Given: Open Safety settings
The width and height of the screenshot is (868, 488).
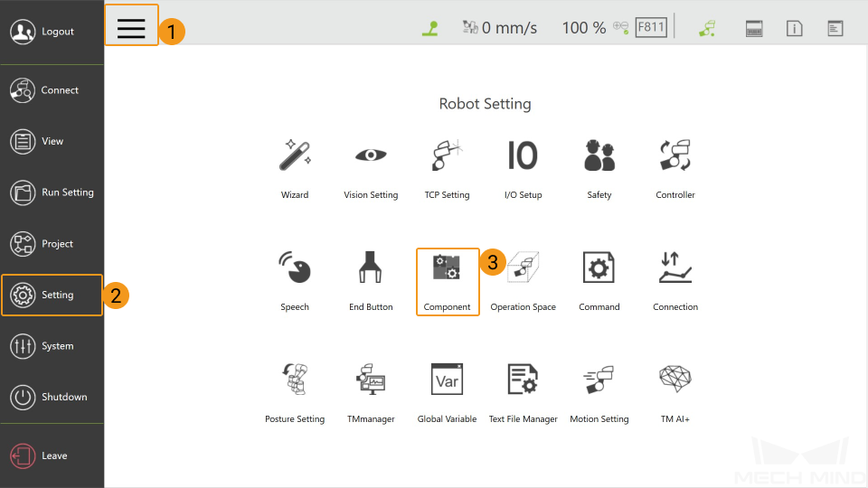Looking at the screenshot, I should (599, 169).
